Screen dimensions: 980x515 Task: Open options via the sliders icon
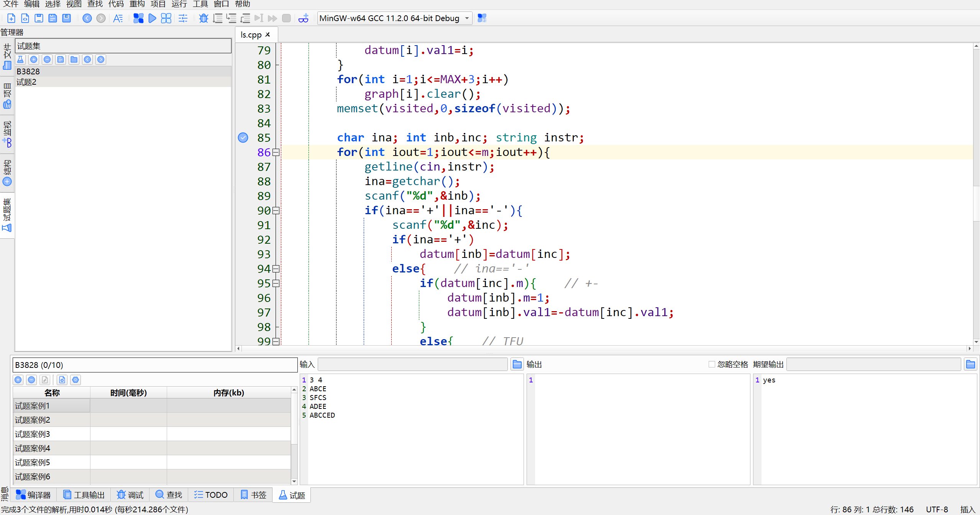point(183,18)
